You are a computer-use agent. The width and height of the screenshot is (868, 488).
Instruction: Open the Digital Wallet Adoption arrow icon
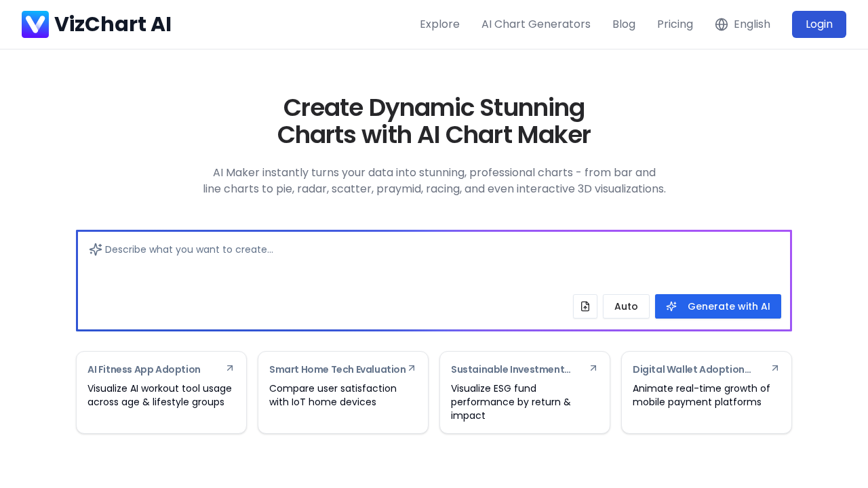click(x=774, y=367)
